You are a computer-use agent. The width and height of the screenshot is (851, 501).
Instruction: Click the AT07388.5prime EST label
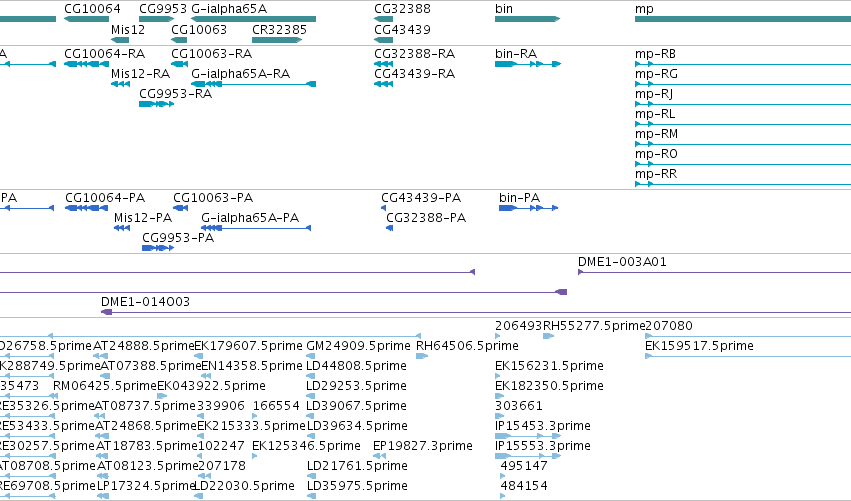point(150,366)
